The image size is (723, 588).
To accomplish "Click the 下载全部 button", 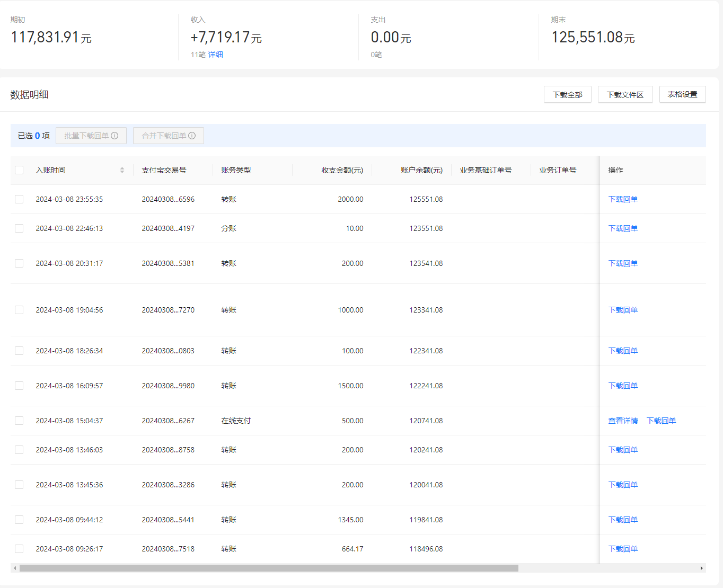I will coord(568,94).
